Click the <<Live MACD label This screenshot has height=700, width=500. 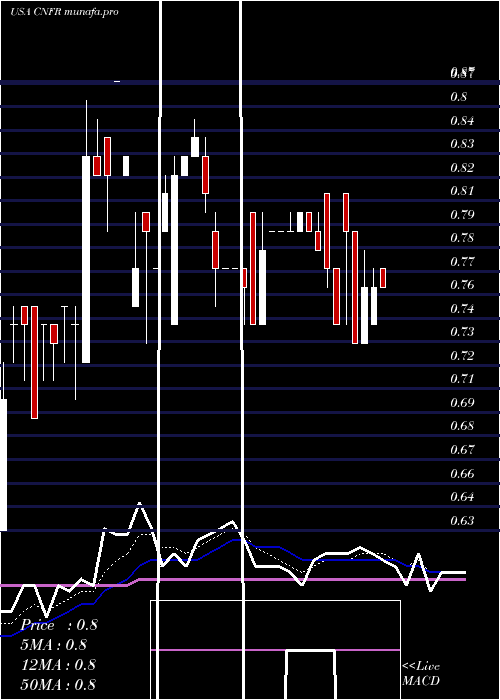coord(421,674)
